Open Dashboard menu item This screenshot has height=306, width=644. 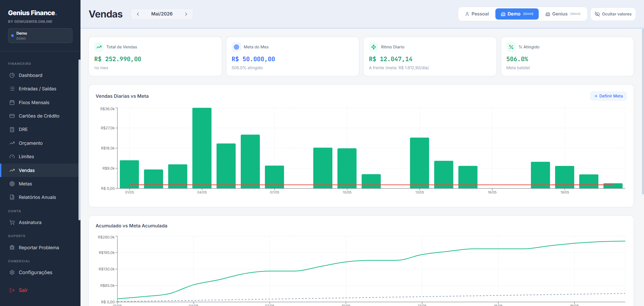(40, 75)
